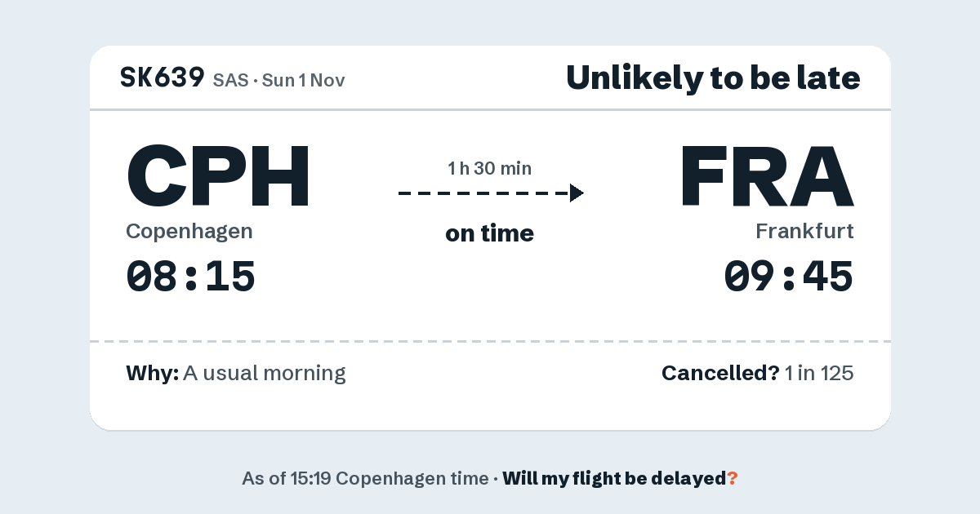The height and width of the screenshot is (514, 980).
Task: Select the SAS · Sun 1 Nov text
Action: pos(278,80)
